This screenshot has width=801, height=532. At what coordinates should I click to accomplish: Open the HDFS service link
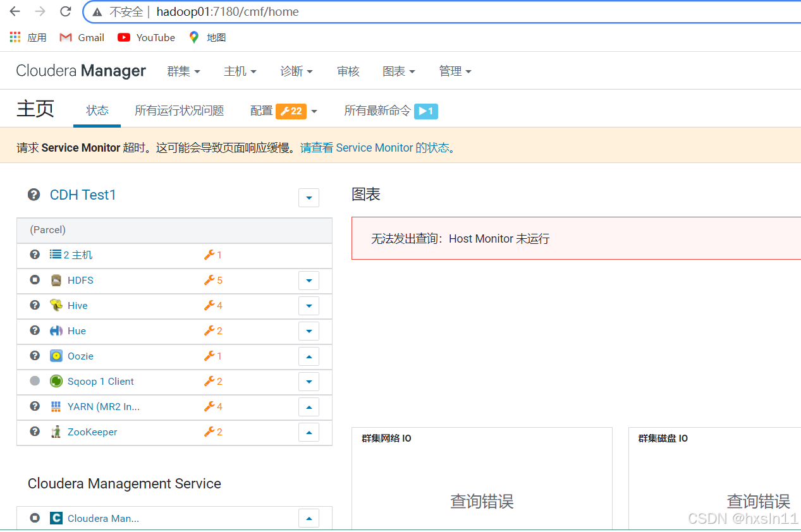[x=80, y=280]
